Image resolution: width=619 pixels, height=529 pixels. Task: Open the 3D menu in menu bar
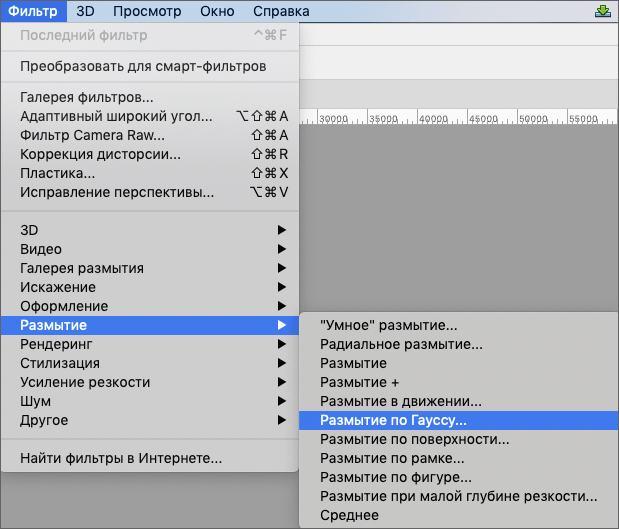tap(85, 11)
